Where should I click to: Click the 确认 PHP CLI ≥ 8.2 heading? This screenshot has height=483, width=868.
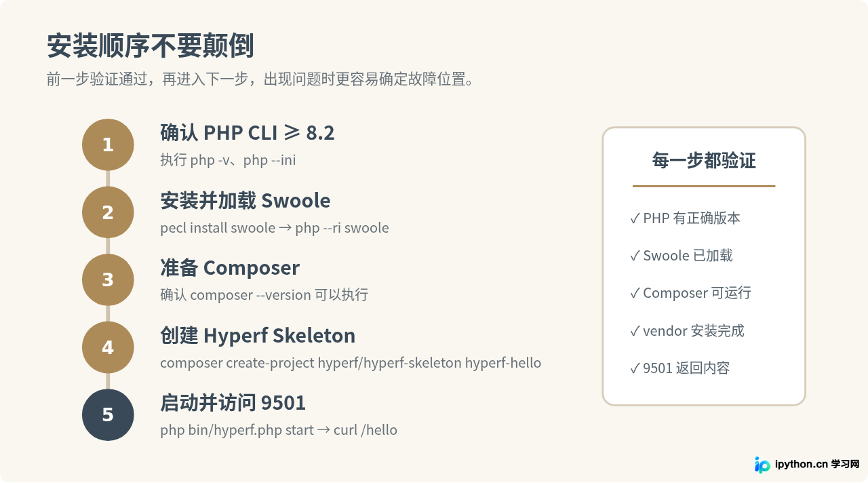[248, 133]
